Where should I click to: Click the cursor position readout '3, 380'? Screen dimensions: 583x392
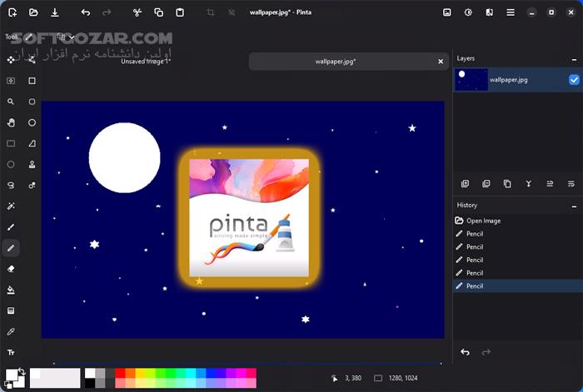click(x=353, y=378)
